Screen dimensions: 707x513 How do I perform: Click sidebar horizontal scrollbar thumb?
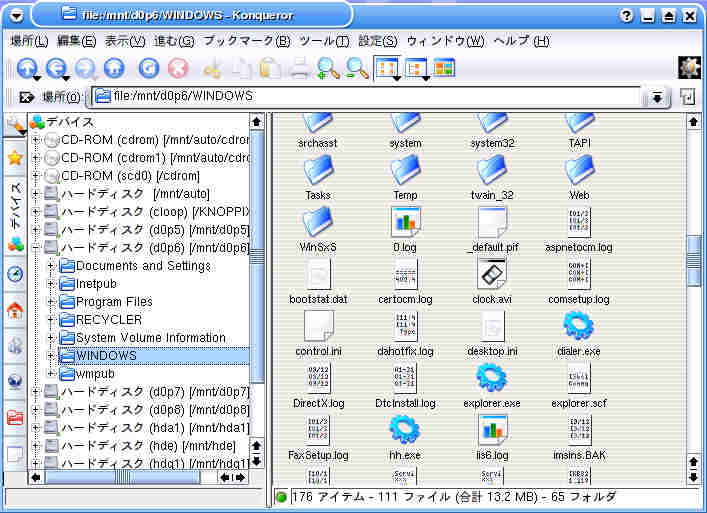(123, 477)
